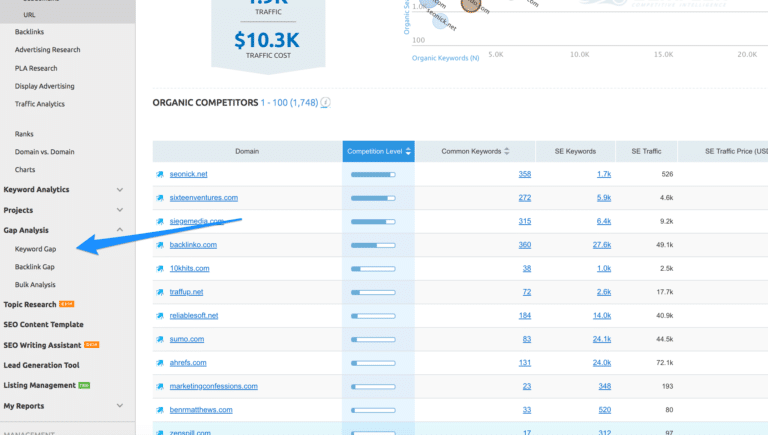The height and width of the screenshot is (435, 768).
Task: Open benmatthews.com domain link
Action: [x=201, y=410]
